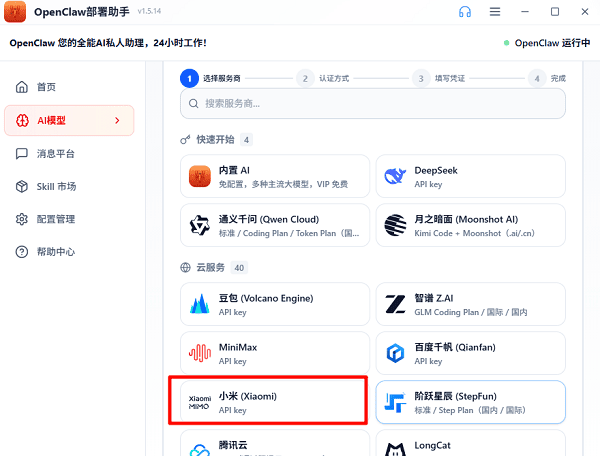600x456 pixels.
Task: Click OpenClaw 运行中 status indicator
Action: [x=547, y=43]
